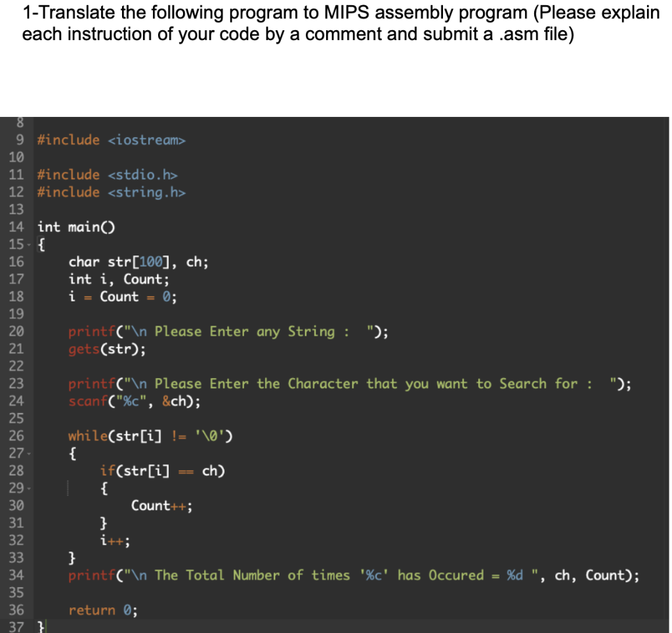Screen dimensions: 672x633
Task: Select the #include <string.h> directive
Action: point(110,192)
